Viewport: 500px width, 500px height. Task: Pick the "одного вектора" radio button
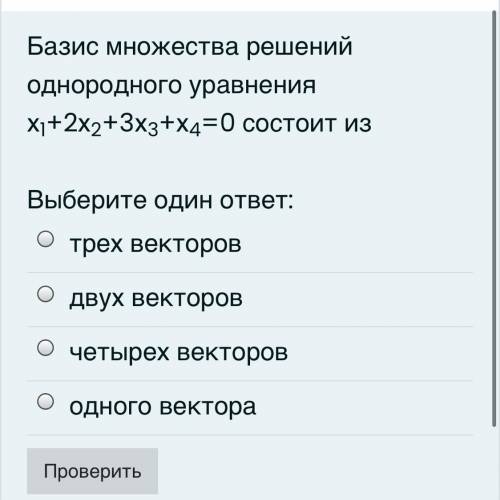coord(45,402)
